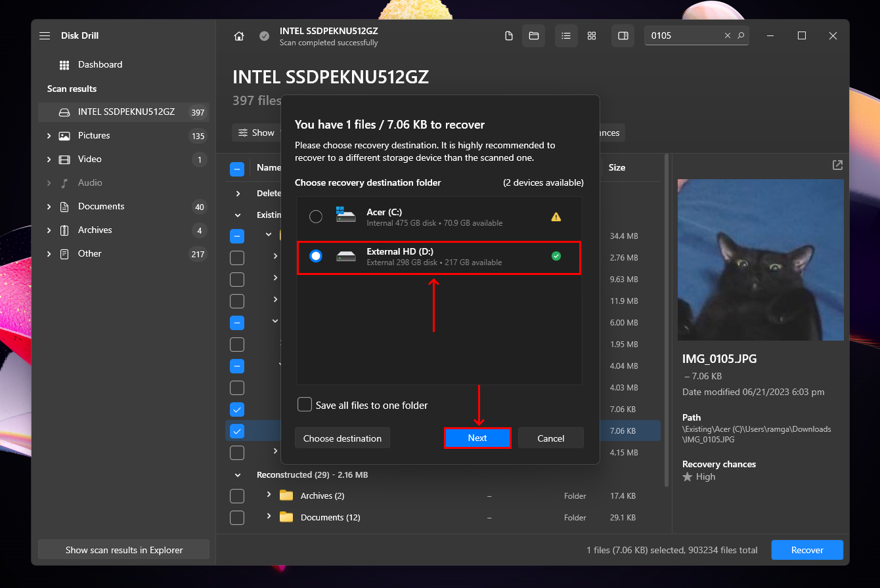Select list view layout icon
Image resolution: width=880 pixels, height=588 pixels.
(x=566, y=36)
